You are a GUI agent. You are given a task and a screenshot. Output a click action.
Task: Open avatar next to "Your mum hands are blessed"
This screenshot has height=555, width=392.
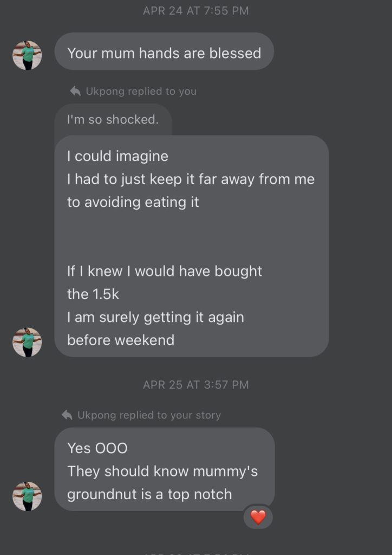(x=27, y=55)
